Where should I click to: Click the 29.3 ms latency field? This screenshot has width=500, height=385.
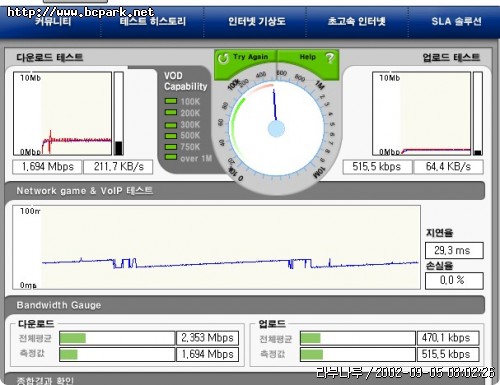pyautogui.click(x=454, y=250)
